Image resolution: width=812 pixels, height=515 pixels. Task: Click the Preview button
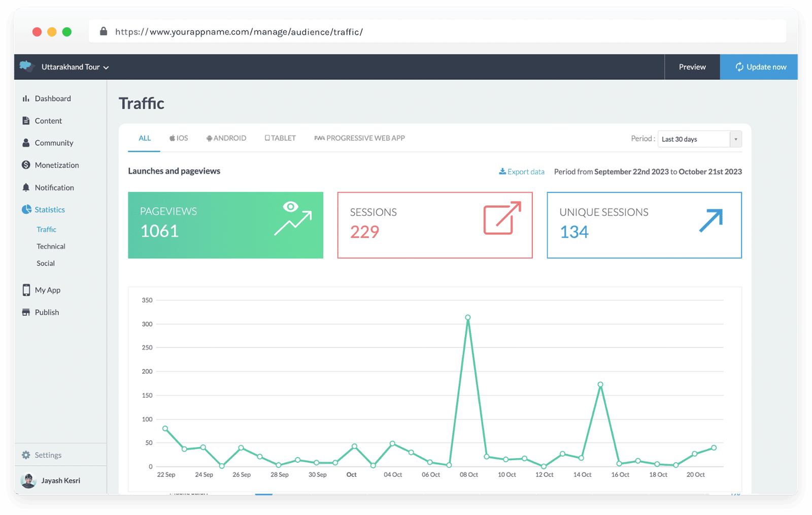[692, 67]
